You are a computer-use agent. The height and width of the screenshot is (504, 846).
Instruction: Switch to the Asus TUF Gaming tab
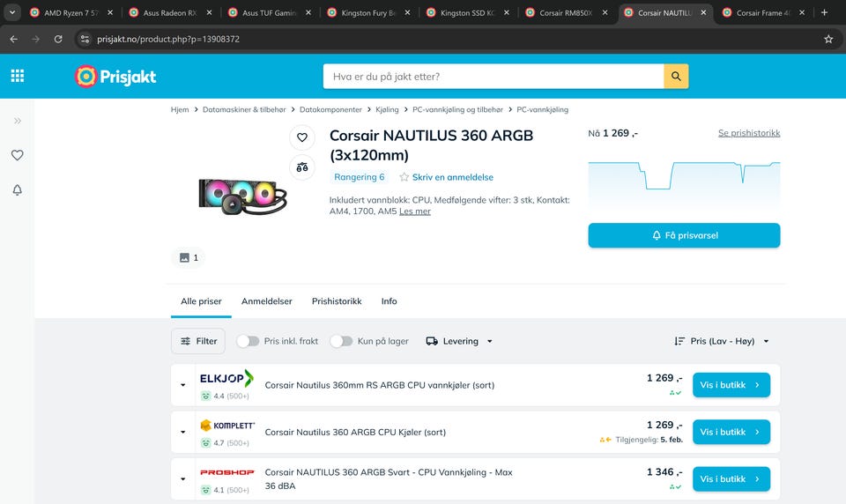pos(270,12)
